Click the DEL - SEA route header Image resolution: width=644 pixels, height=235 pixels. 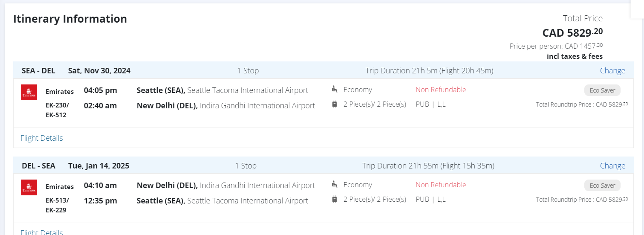[x=38, y=165]
